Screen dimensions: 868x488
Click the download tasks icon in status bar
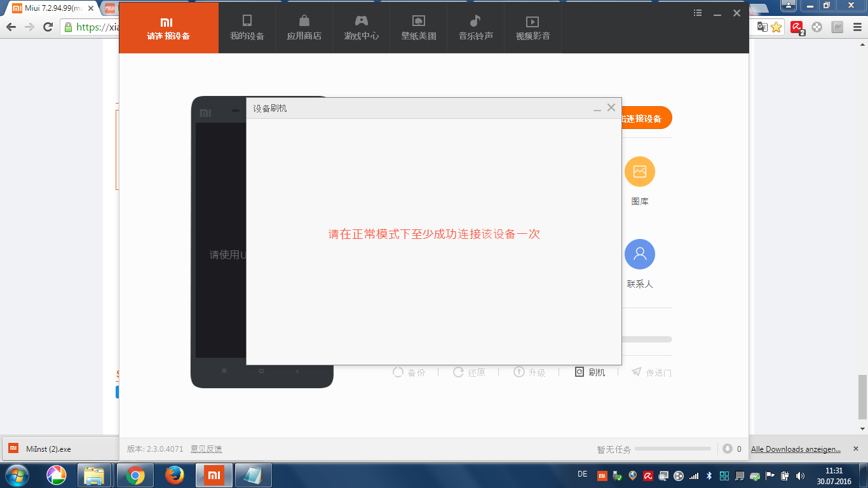click(728, 449)
